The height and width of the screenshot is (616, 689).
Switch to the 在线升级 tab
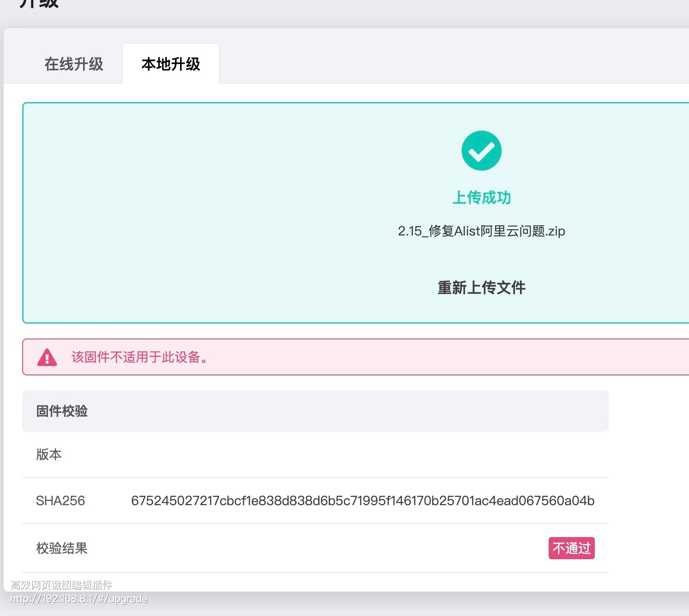[74, 65]
